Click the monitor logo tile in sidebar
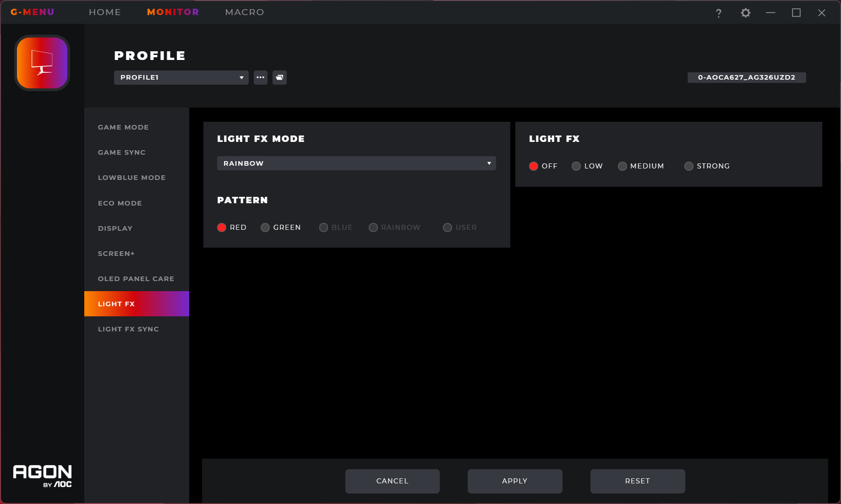 coord(42,63)
